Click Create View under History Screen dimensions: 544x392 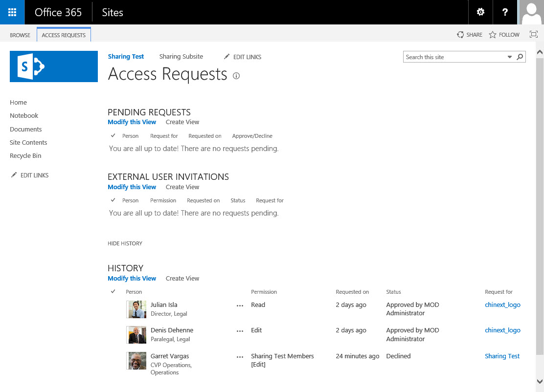click(182, 278)
